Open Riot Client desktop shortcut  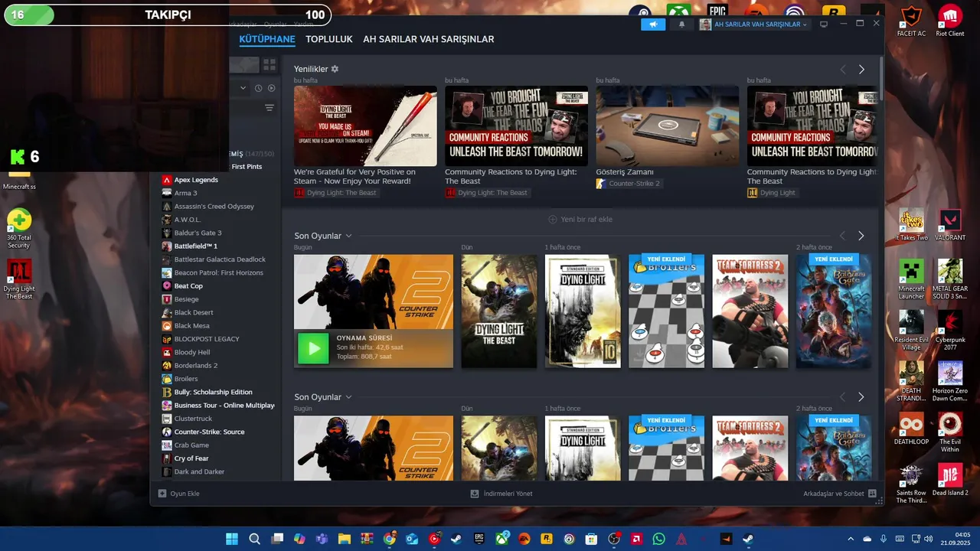pos(950,21)
